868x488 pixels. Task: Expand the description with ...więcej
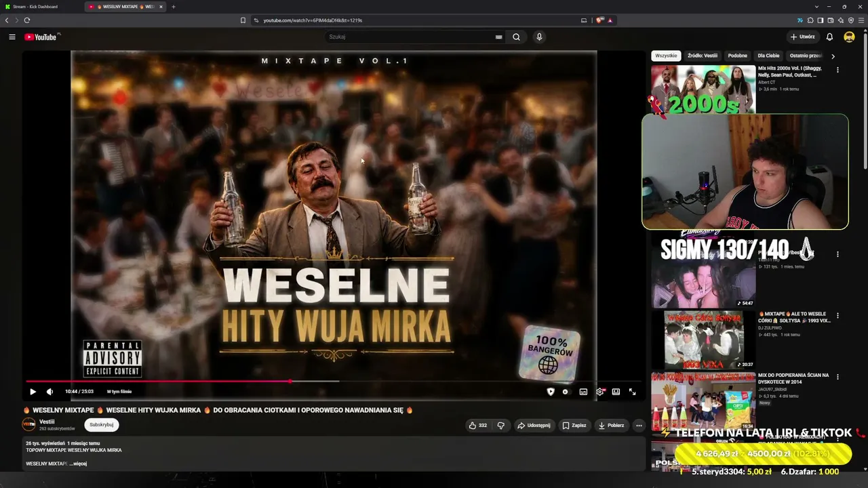(77, 464)
